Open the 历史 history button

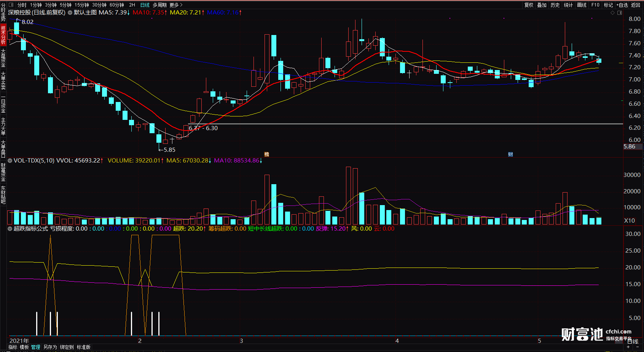pyautogui.click(x=555, y=5)
